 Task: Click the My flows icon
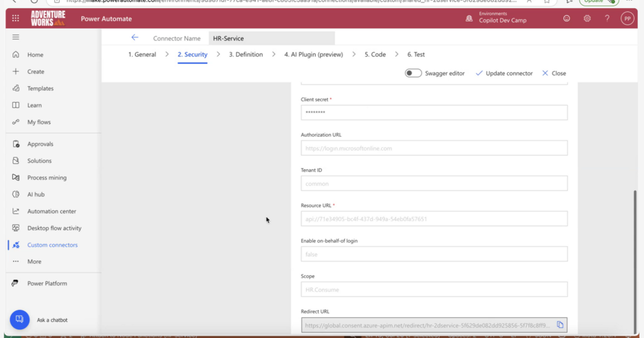16,121
